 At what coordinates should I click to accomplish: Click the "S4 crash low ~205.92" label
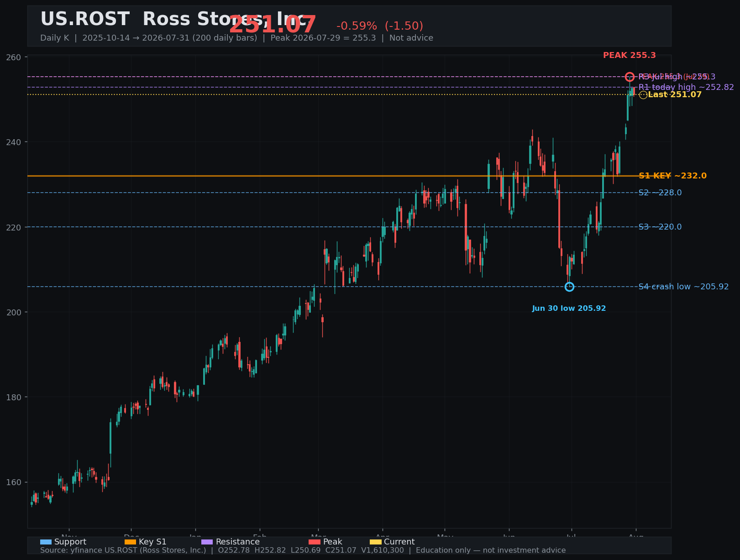[684, 287]
